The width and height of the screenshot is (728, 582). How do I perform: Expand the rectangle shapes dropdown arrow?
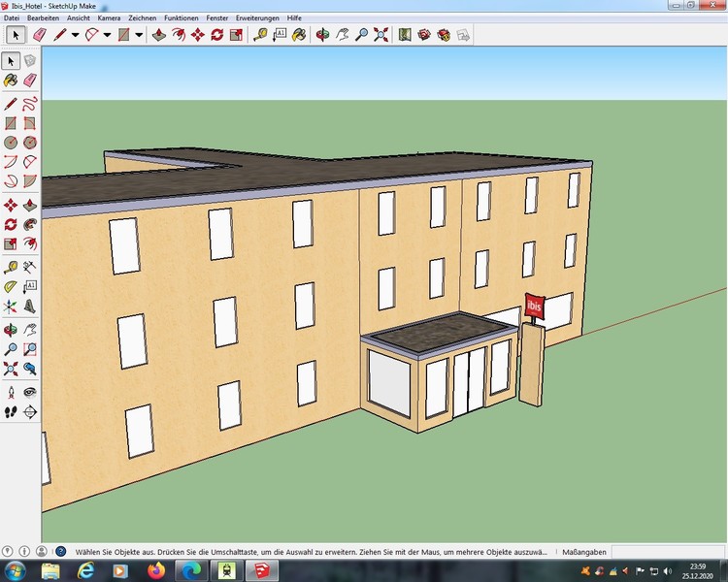point(139,35)
